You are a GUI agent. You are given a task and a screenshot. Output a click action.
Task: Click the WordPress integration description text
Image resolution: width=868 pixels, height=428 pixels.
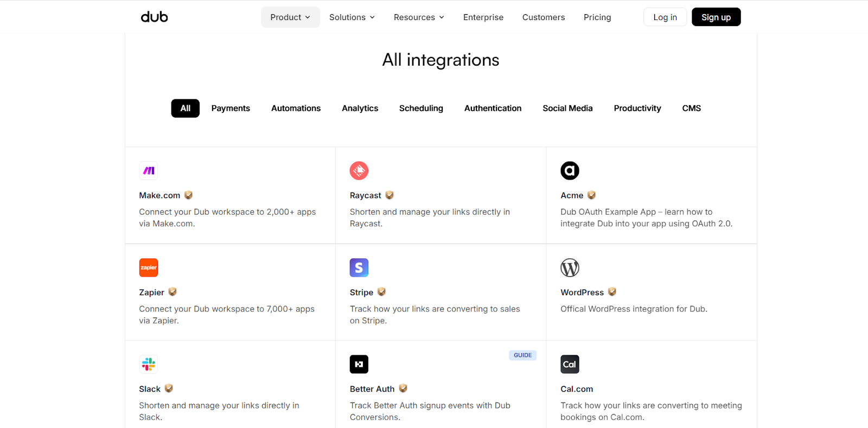[634, 309]
